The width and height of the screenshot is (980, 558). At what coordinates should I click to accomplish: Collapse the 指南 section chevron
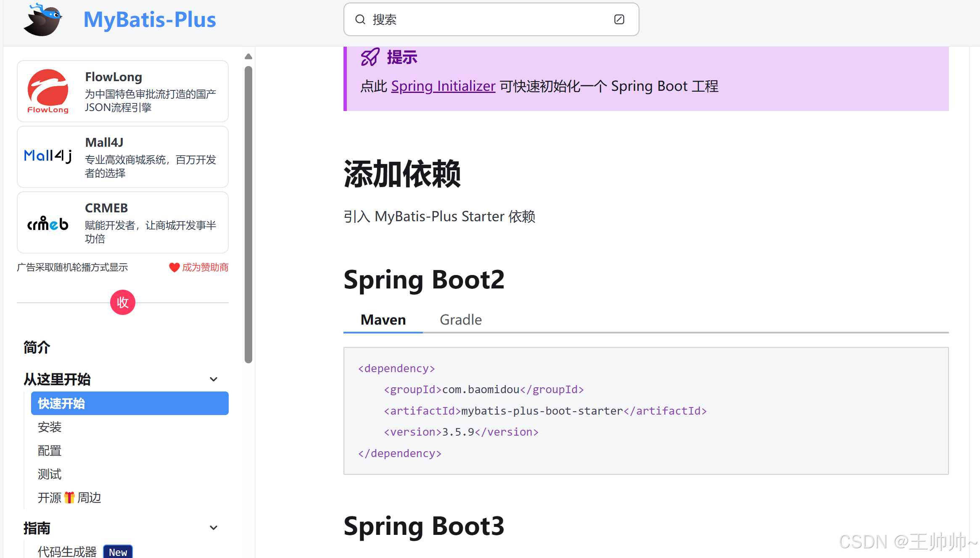pyautogui.click(x=214, y=528)
